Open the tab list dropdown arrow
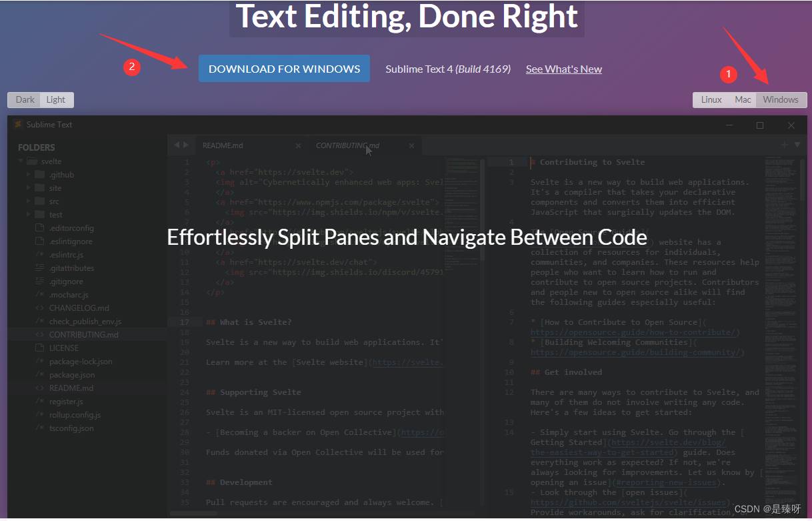812x521 pixels. tap(797, 144)
